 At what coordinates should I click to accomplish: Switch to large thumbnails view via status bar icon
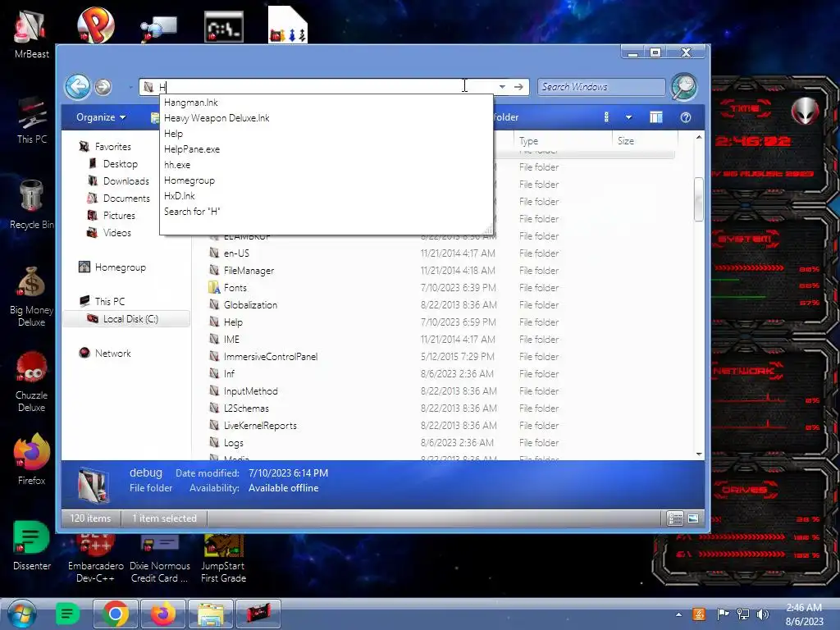coord(693,518)
